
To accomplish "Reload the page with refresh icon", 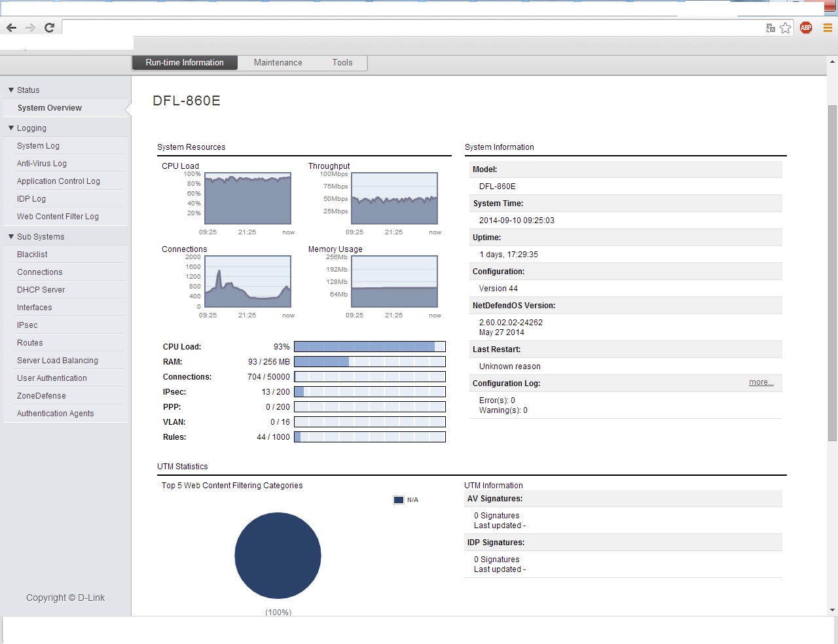I will [49, 27].
